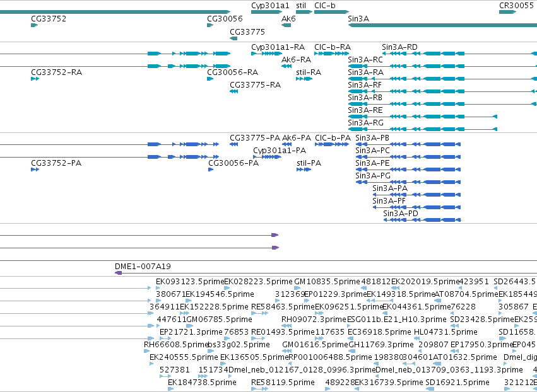Click the CG33752-RA transcript label
This screenshot has height=392, width=537.
click(x=57, y=72)
